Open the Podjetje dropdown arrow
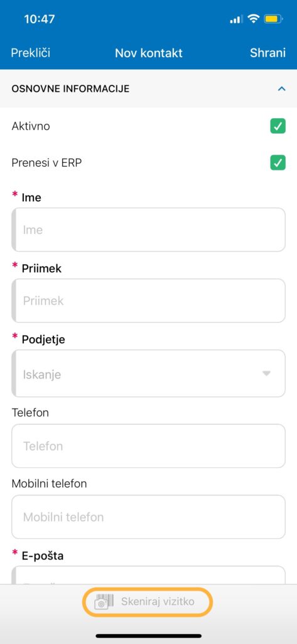 tap(267, 374)
